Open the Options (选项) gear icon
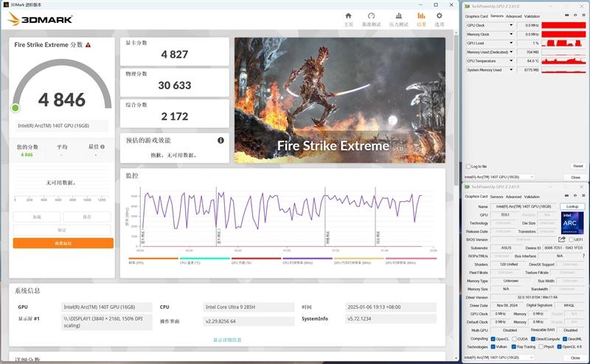Image resolution: width=590 pixels, height=364 pixels. tap(440, 17)
